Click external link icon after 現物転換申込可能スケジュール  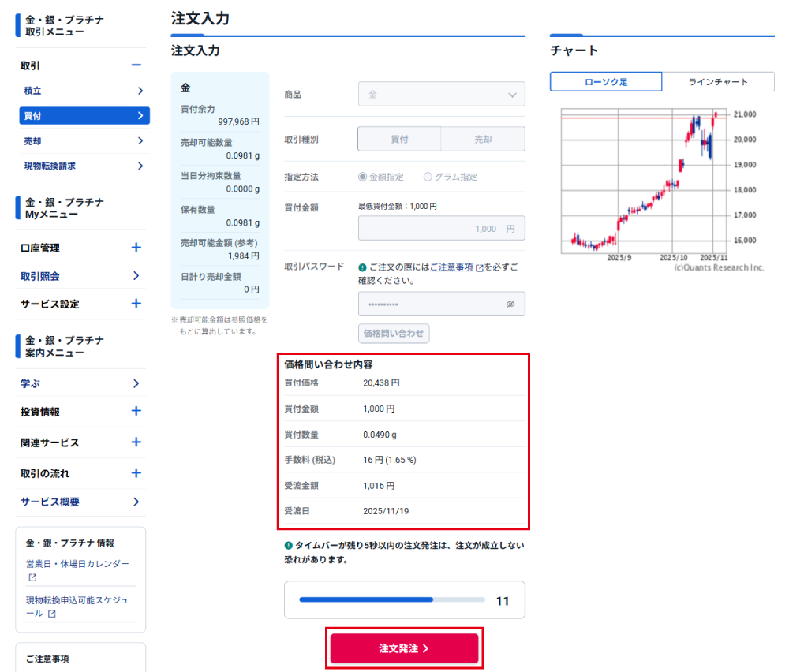coord(51,614)
